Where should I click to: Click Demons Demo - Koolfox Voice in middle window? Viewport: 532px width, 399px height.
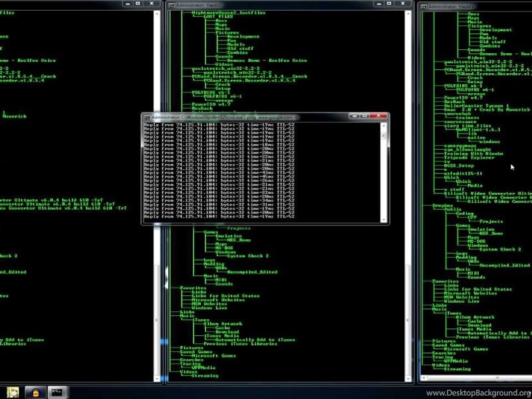[267, 61]
